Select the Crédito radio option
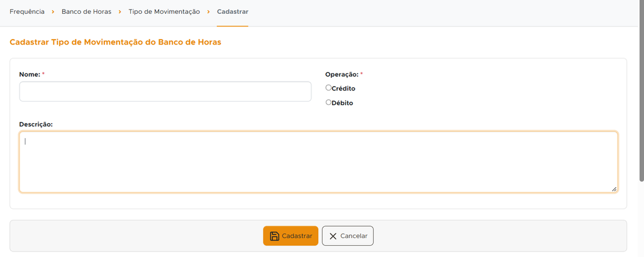Image resolution: width=644 pixels, height=257 pixels. pyautogui.click(x=328, y=87)
